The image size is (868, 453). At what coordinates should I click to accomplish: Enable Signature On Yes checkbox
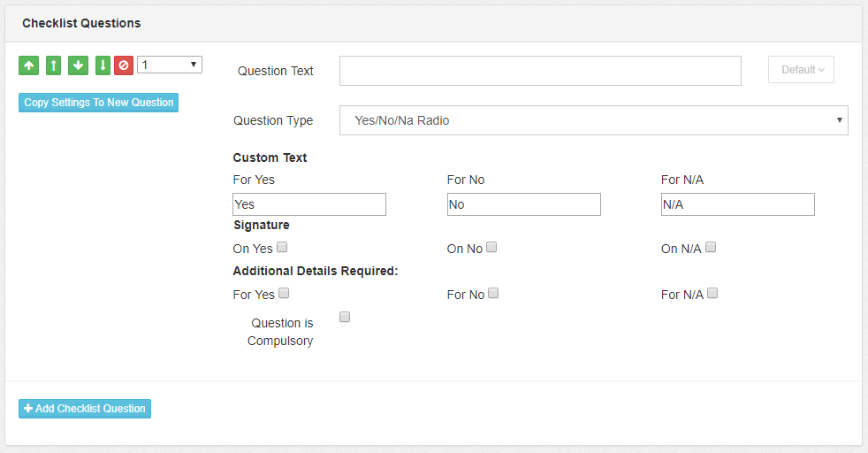(x=283, y=248)
